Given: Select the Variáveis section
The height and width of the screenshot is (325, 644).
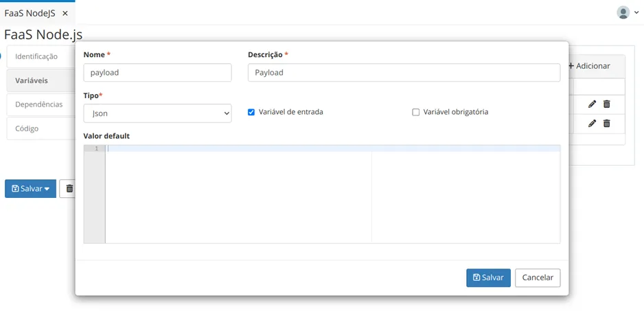Looking at the screenshot, I should (x=41, y=80).
